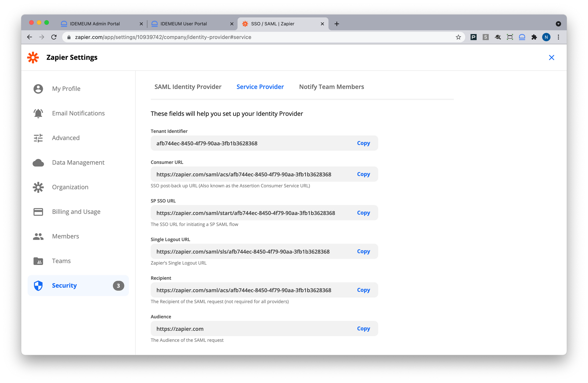Click the Security badge showing 3
This screenshot has width=588, height=383.
pos(118,286)
